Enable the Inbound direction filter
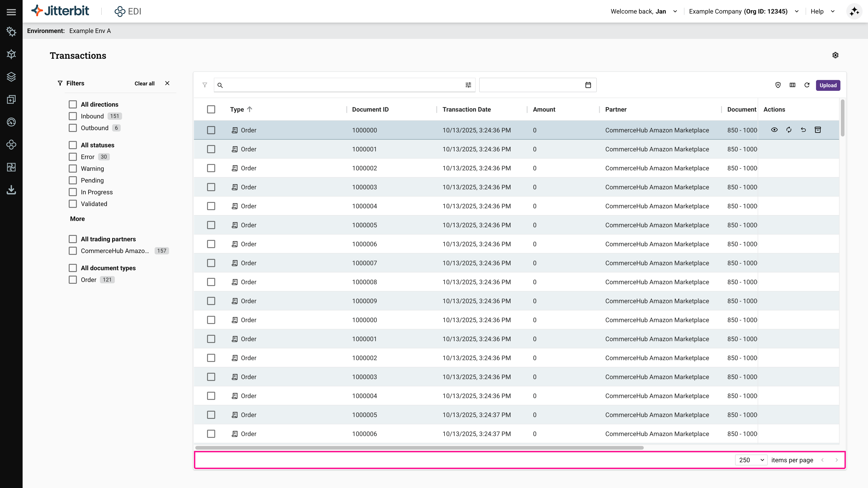868x488 pixels. tap(73, 116)
